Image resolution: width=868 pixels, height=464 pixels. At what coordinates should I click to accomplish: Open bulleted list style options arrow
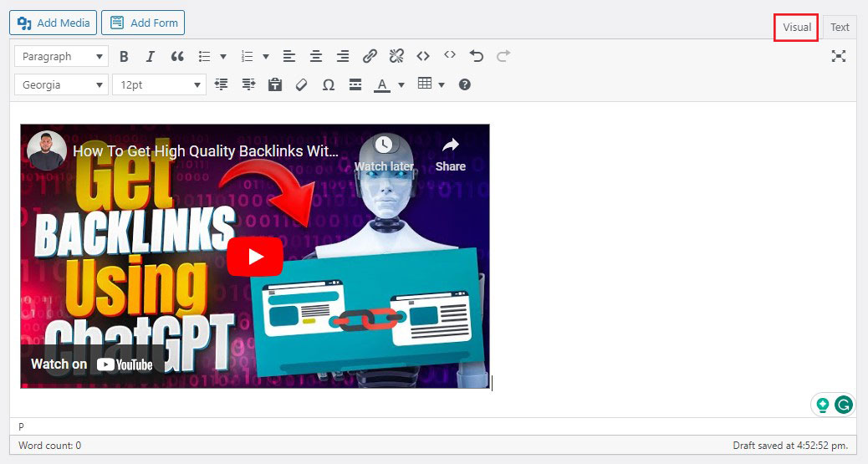pyautogui.click(x=223, y=57)
